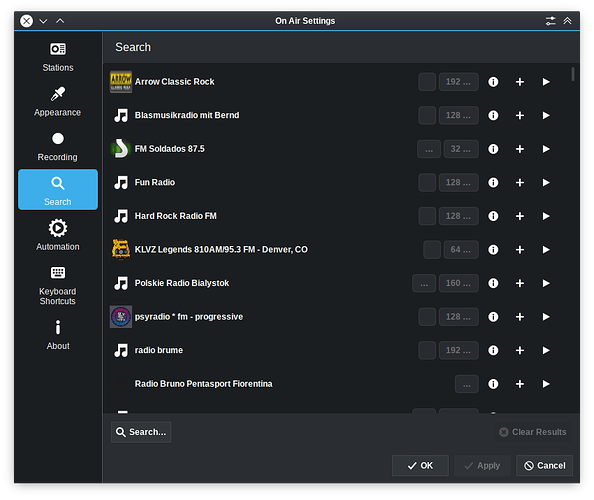Open the Appearance settings page
The height and width of the screenshot is (500, 594).
(x=58, y=102)
